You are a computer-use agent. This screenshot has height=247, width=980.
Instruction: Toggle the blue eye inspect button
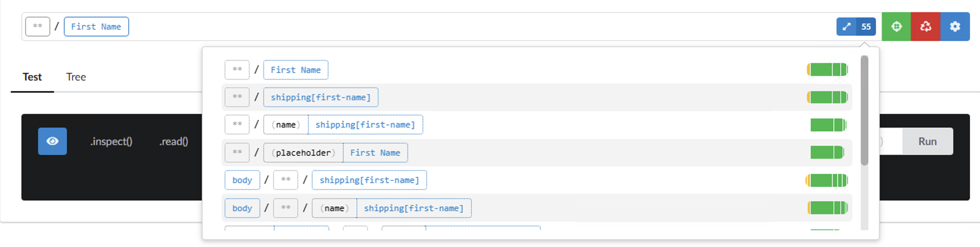(x=52, y=141)
